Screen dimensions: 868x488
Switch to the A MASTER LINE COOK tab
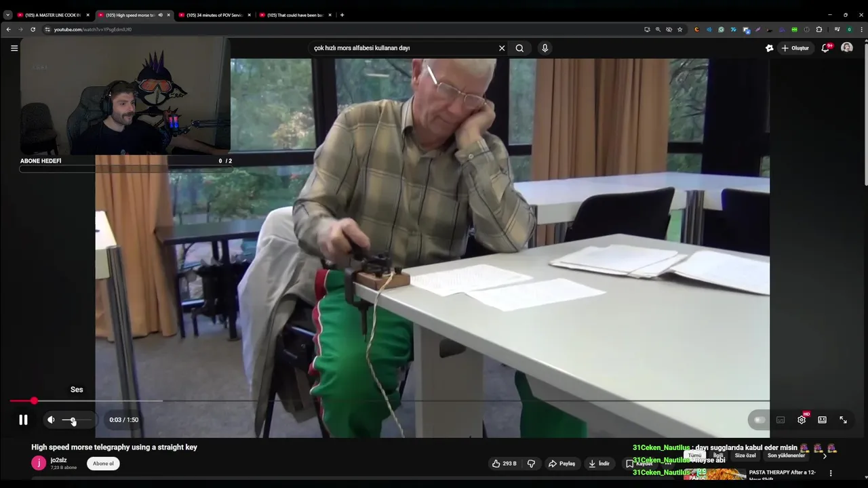(53, 15)
